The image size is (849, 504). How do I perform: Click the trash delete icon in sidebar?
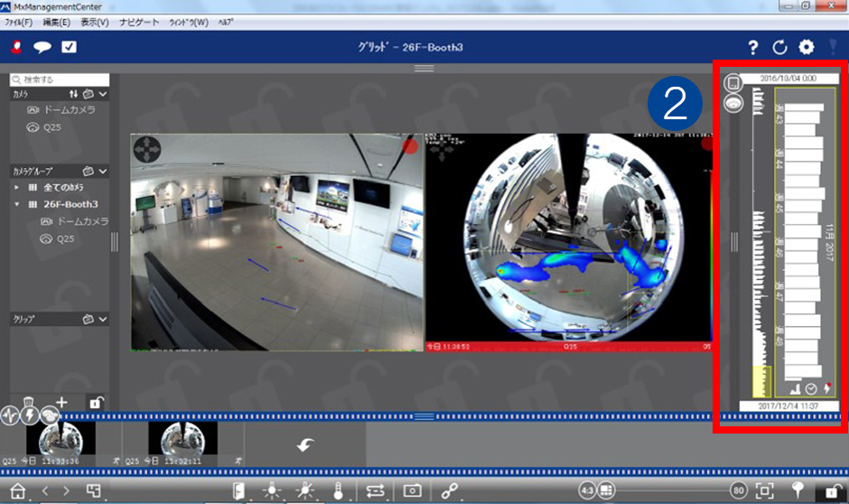tap(29, 402)
